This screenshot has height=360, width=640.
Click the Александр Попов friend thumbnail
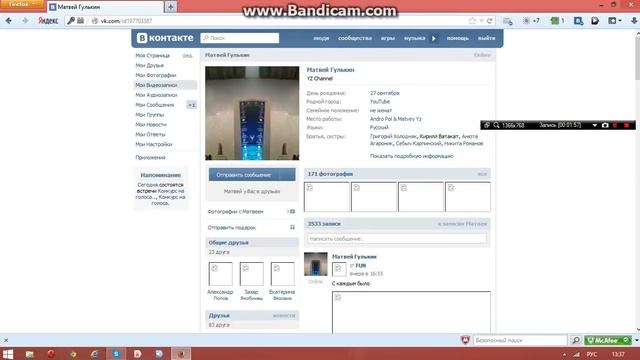[220, 274]
